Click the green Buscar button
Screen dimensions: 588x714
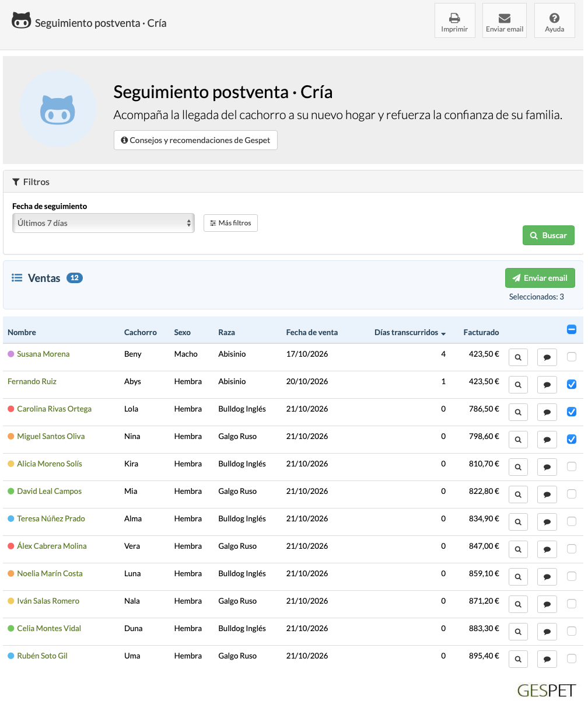tap(548, 235)
